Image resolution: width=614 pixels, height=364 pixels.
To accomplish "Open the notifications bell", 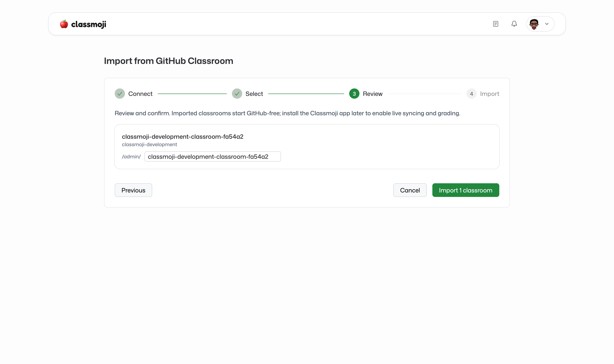I will pos(514,24).
